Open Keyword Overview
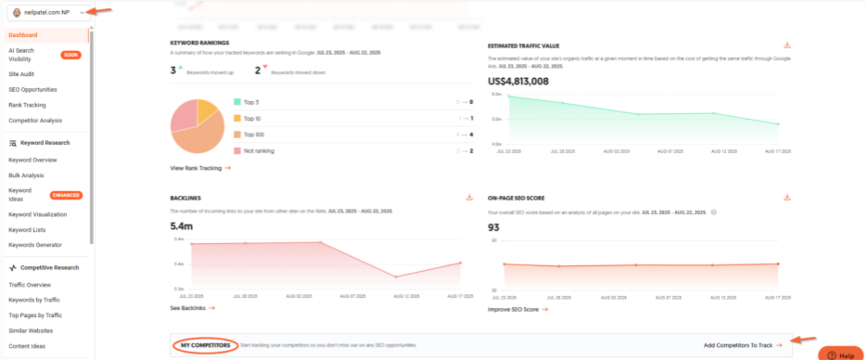This screenshot has height=360, width=868. pos(32,161)
